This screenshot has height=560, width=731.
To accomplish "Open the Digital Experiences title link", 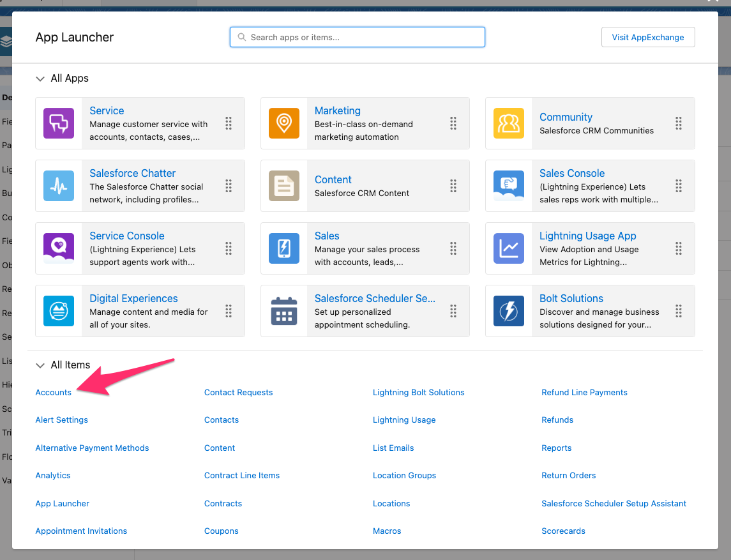I will 134,298.
